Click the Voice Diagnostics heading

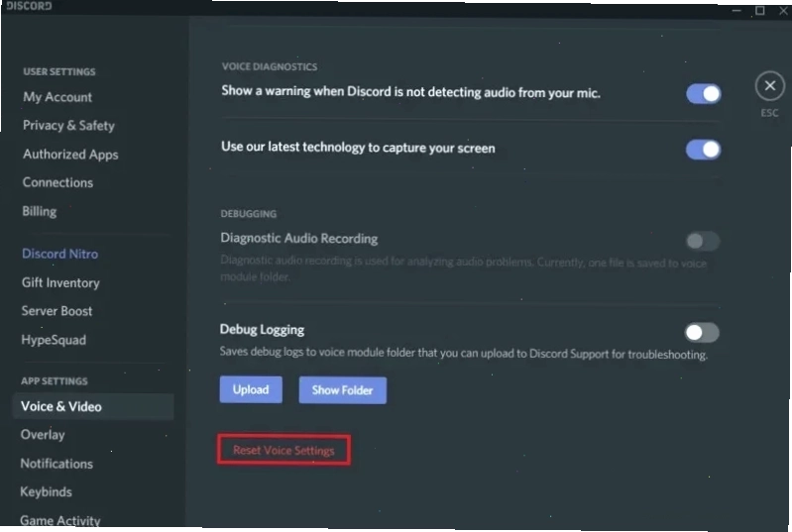pyautogui.click(x=270, y=66)
